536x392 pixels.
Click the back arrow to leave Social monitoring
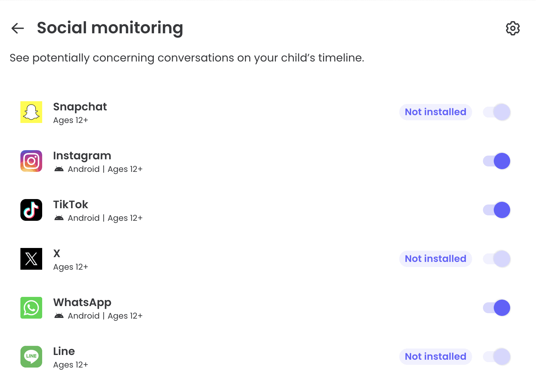[17, 28]
